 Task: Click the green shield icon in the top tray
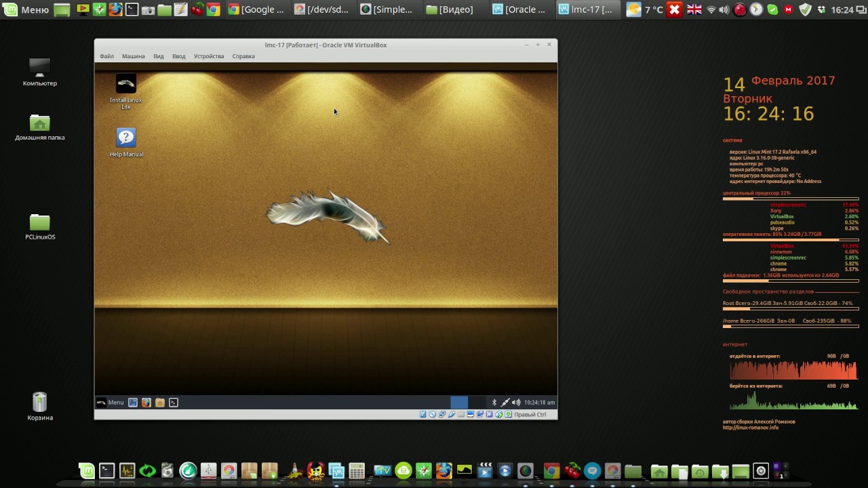805,9
